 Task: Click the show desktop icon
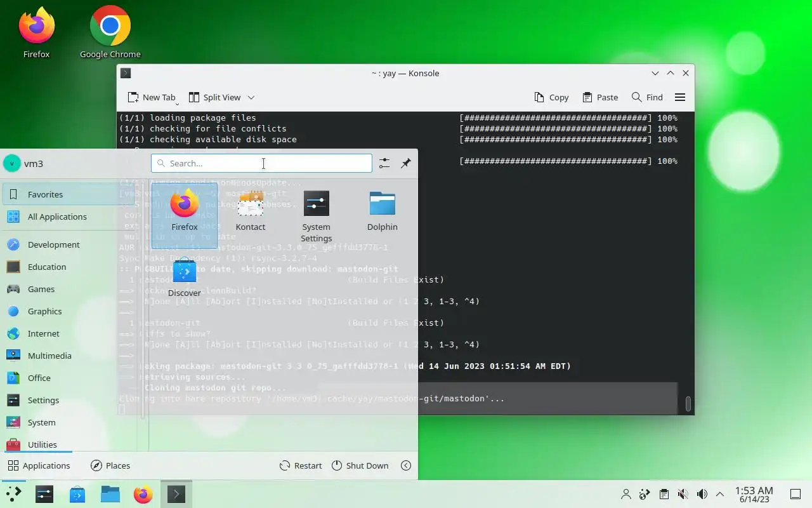click(795, 494)
